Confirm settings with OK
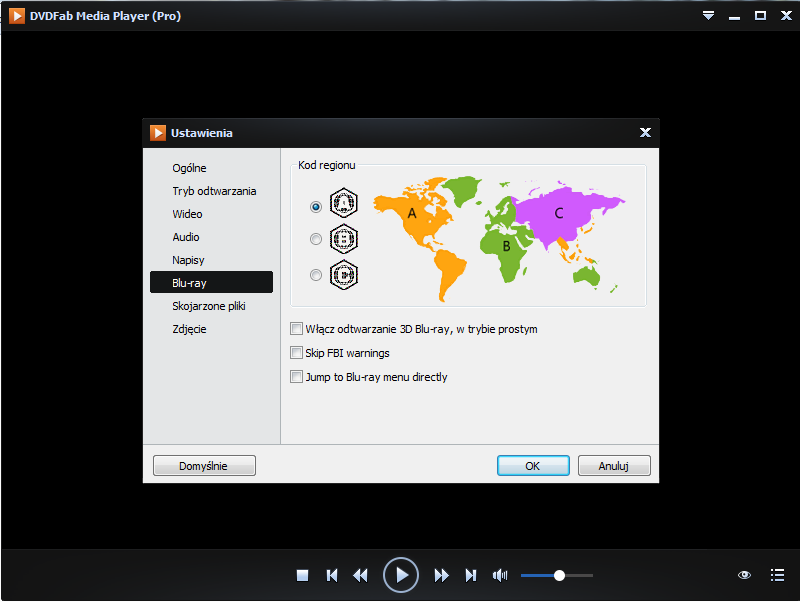The height and width of the screenshot is (602, 800). 533,465
